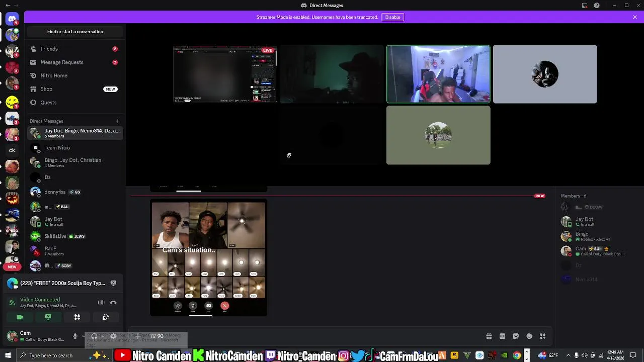
Task: Open Friends tab
Action: 74,49
